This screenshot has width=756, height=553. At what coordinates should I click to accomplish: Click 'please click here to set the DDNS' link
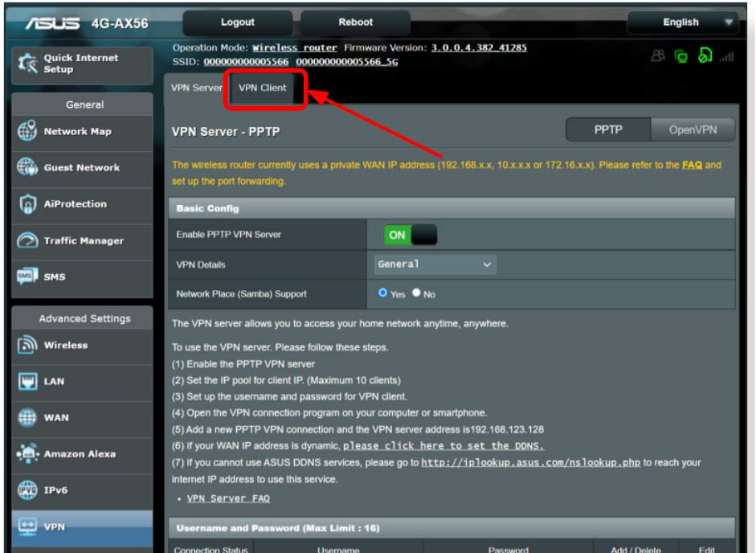[x=443, y=446]
